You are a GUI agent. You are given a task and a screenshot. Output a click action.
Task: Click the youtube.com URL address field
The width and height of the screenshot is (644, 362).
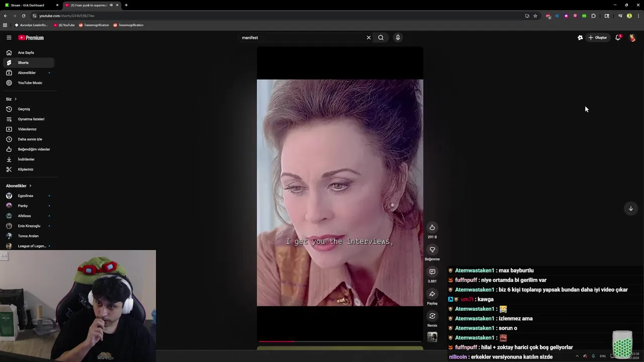[x=277, y=16]
